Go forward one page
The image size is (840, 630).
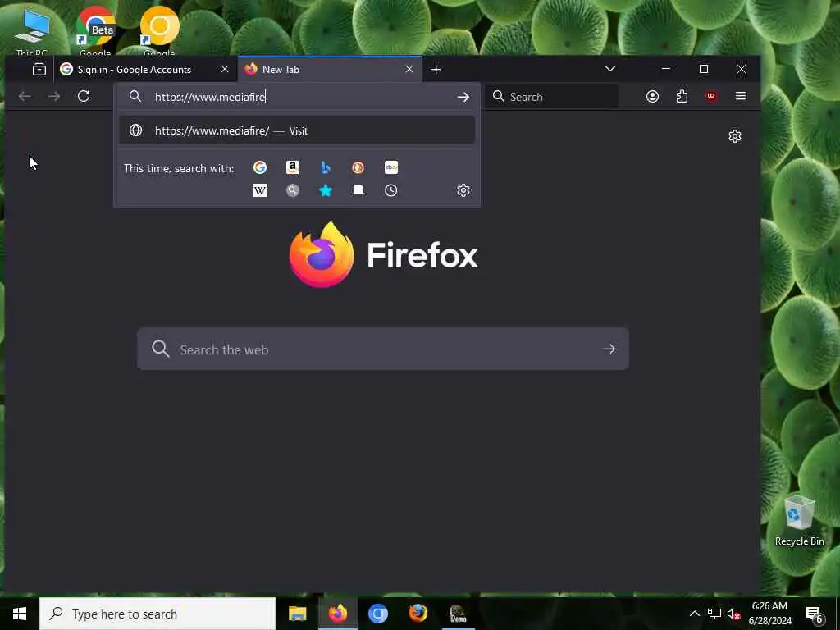tap(54, 97)
